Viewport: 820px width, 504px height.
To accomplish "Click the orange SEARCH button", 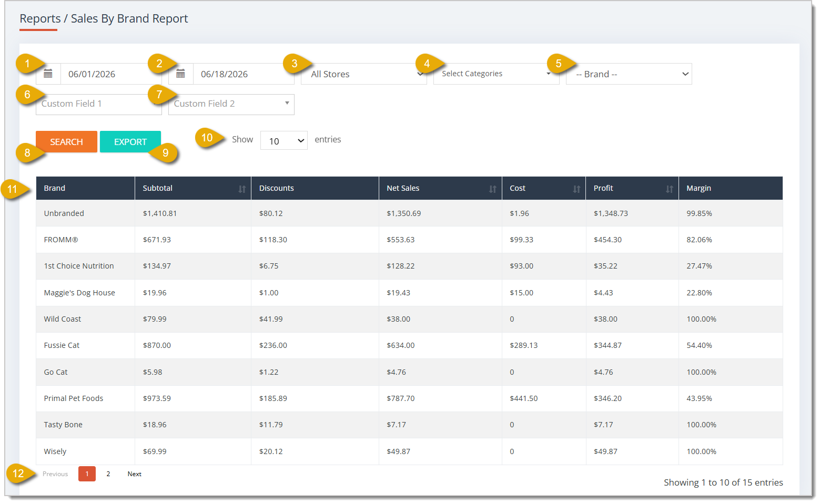I will click(x=66, y=142).
